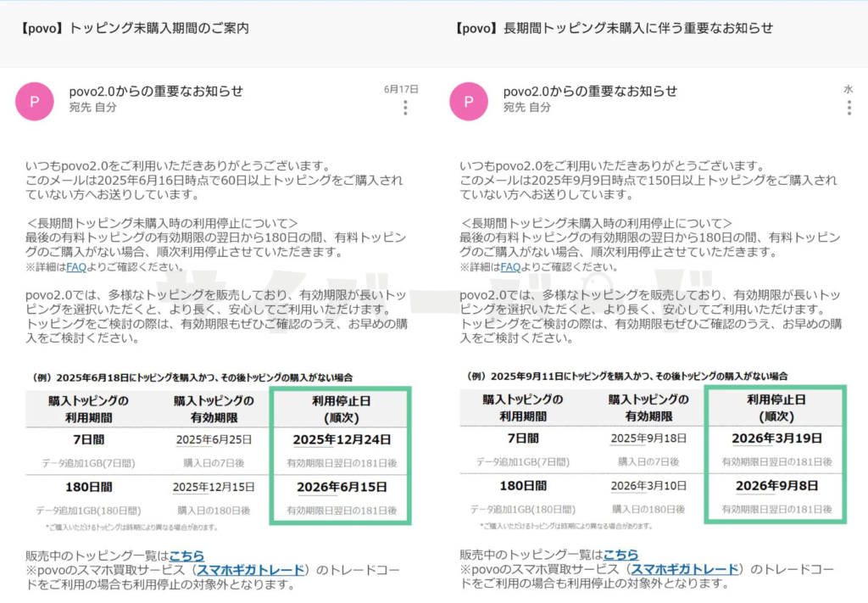Click sender name in the 150-day notice email header
Screen dimensions: 868x603
click(590, 91)
